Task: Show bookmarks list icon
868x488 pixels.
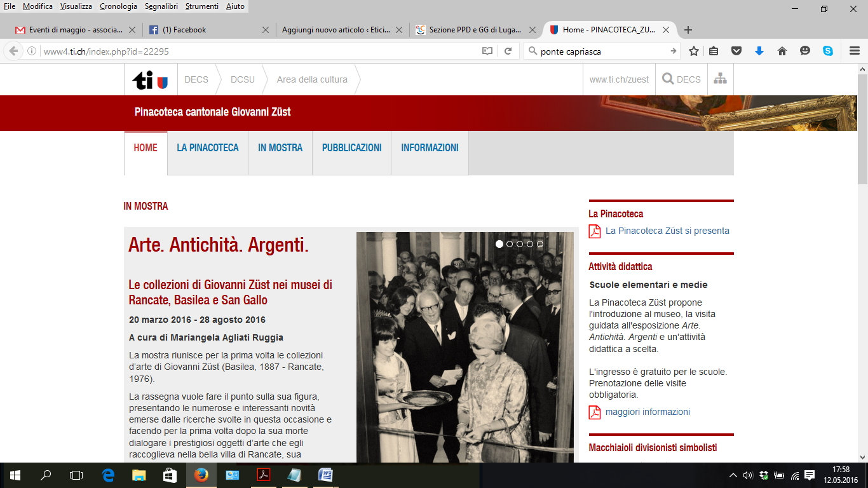Action: click(714, 51)
